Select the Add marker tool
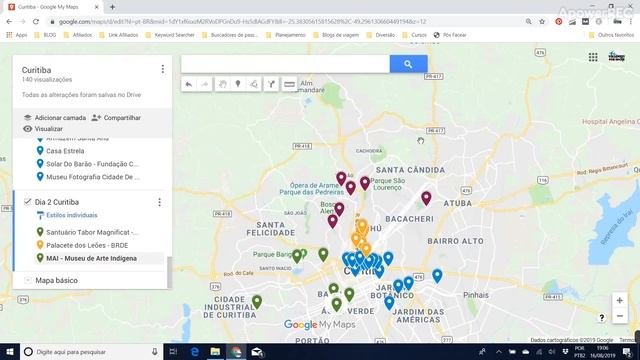 click(x=238, y=84)
